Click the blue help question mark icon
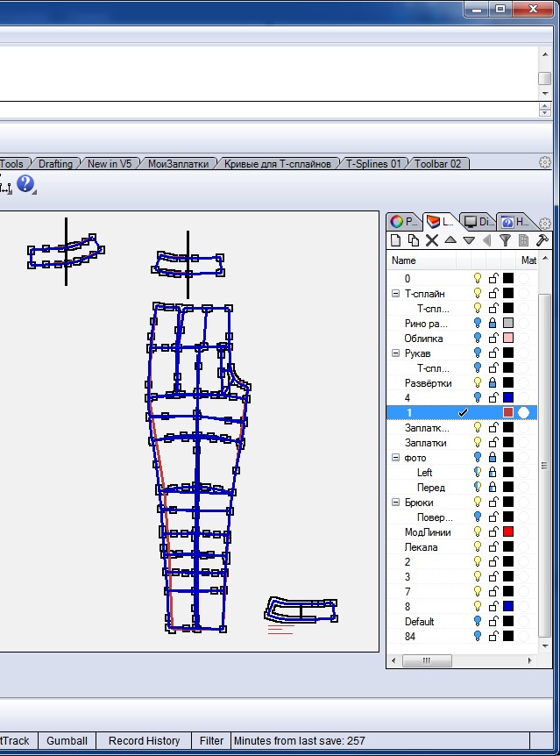 [x=25, y=183]
